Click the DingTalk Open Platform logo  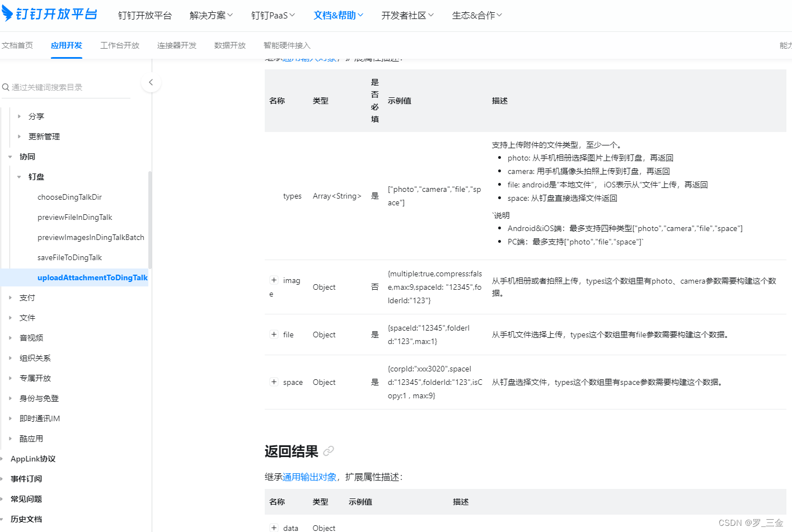(x=49, y=13)
